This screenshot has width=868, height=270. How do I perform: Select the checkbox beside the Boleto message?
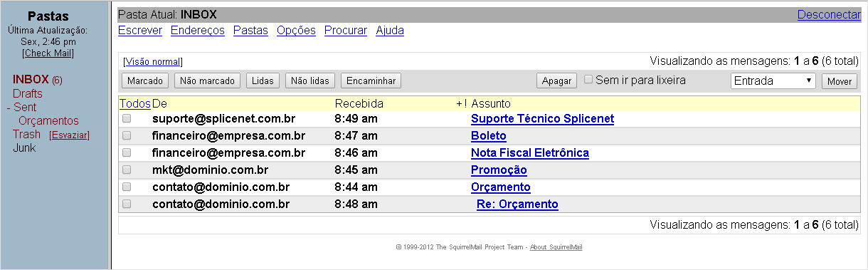point(127,135)
